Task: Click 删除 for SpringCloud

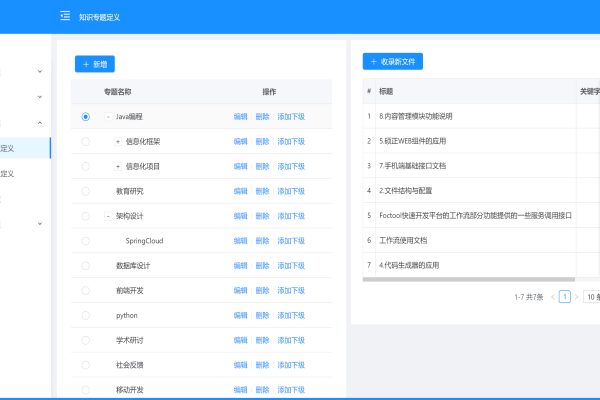Action: point(262,241)
